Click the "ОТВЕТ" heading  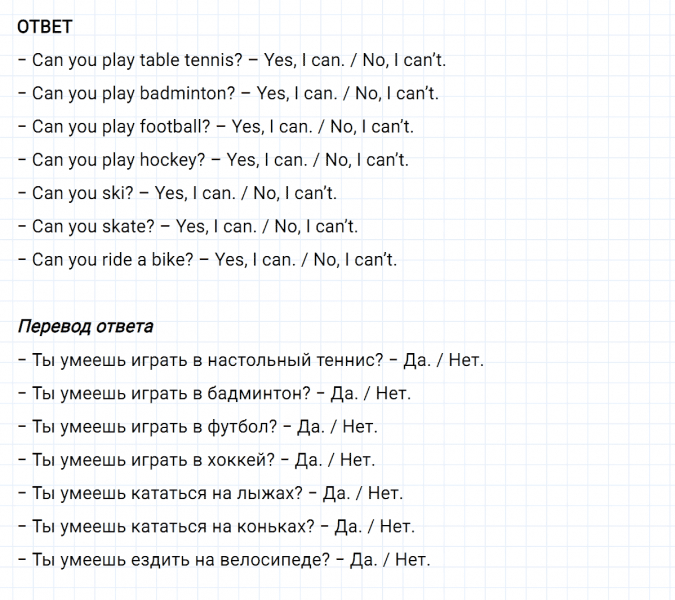point(45,27)
